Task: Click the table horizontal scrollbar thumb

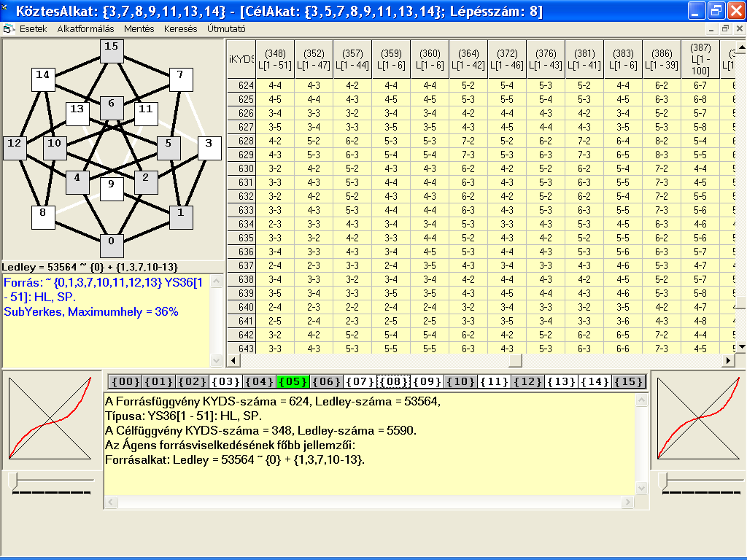Action: tap(516, 360)
